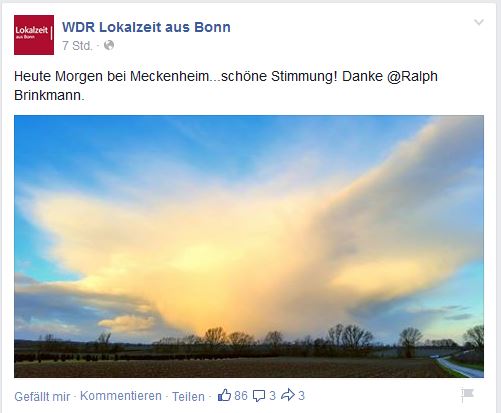The width and height of the screenshot is (501, 413).
Task: Like the post via 'Gefällt mir'
Action: (42, 396)
